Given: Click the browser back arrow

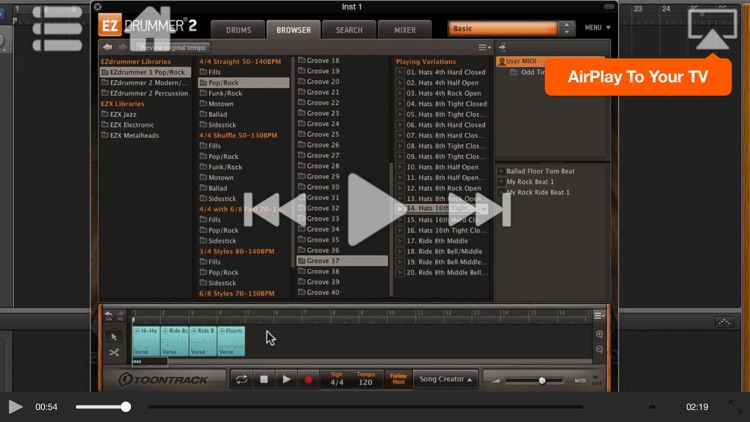Looking at the screenshot, I should click(x=108, y=47).
